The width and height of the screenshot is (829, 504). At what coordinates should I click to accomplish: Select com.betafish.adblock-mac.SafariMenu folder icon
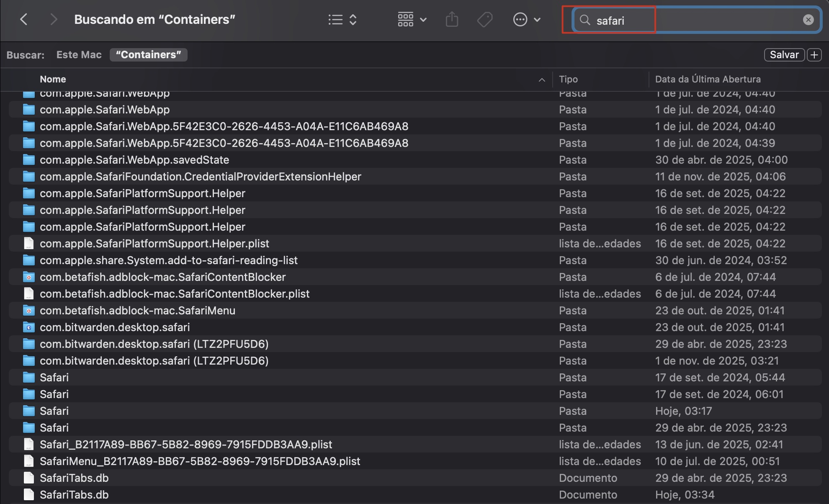coord(28,310)
